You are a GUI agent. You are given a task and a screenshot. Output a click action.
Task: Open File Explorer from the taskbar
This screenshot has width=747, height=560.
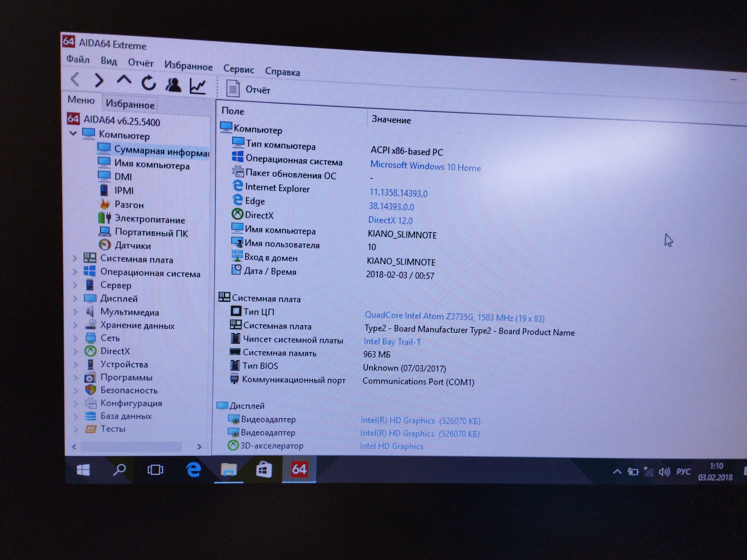click(x=229, y=469)
